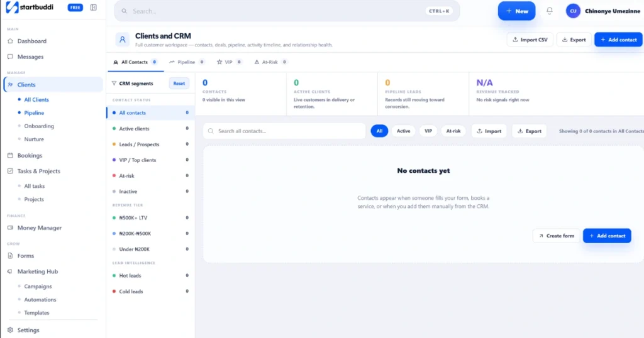Click the Import CSV button
Image resolution: width=644 pixels, height=338 pixels.
529,40
